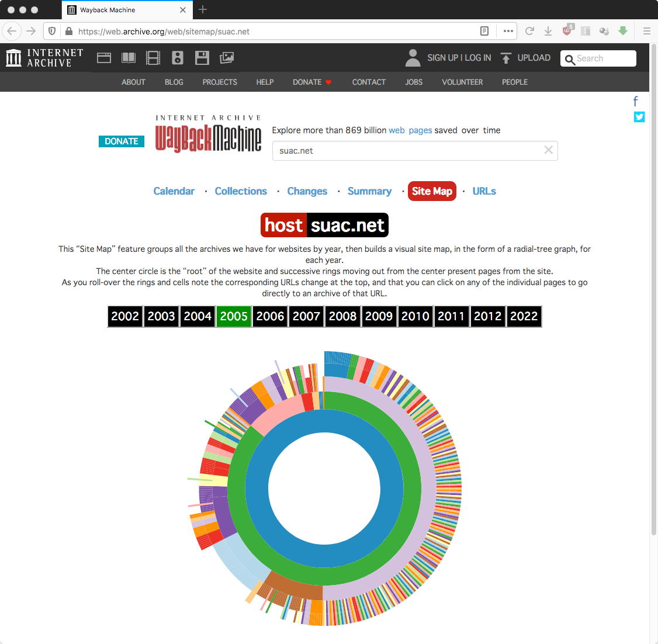This screenshot has width=658, height=644.
Task: Click SIGN UP | LOG IN link
Action: pos(459,58)
